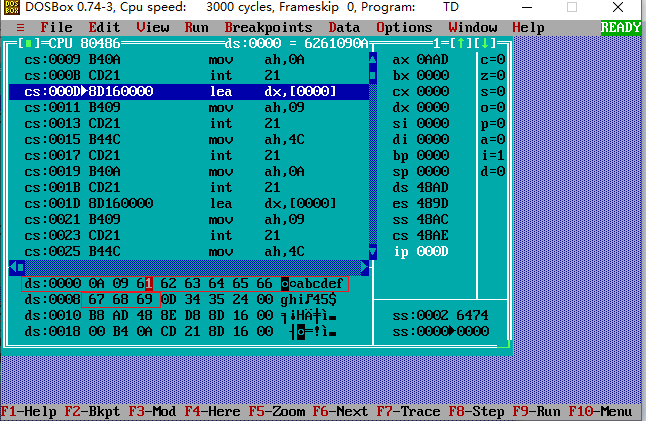The width and height of the screenshot is (646, 421).
Task: Click the horizontal scrollbar right arrow
Action: pos(365,267)
